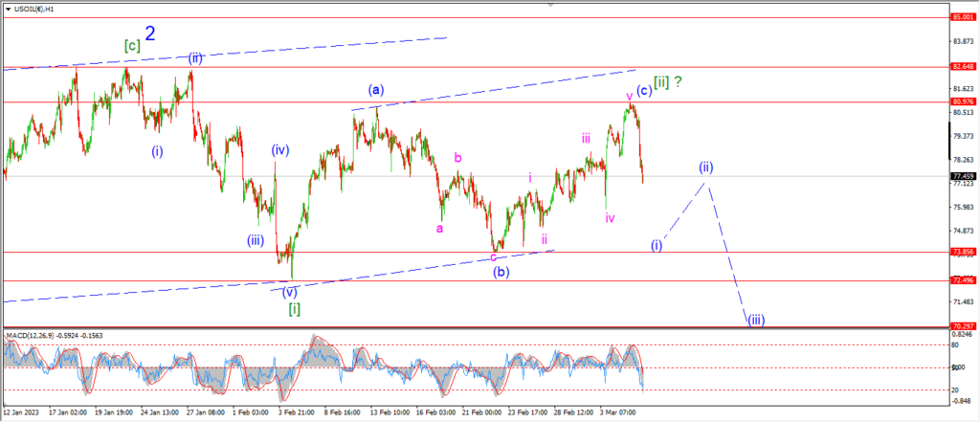Select the MACD(12,26,9) indicator label

32,336
